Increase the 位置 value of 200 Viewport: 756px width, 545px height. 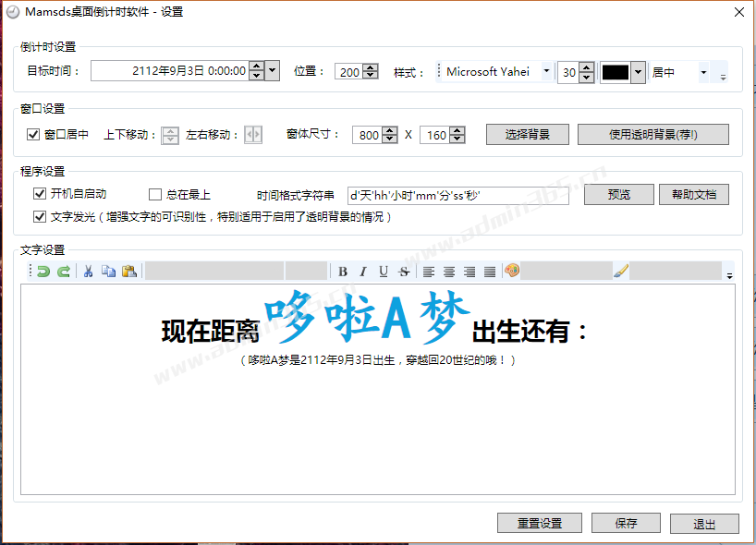[x=370, y=67]
